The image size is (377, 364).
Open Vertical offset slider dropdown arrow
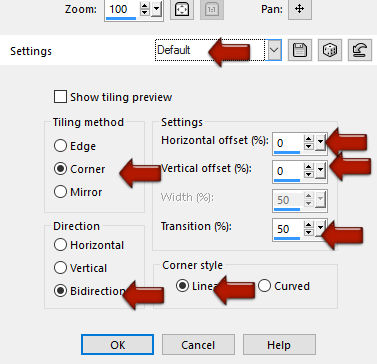(320, 171)
